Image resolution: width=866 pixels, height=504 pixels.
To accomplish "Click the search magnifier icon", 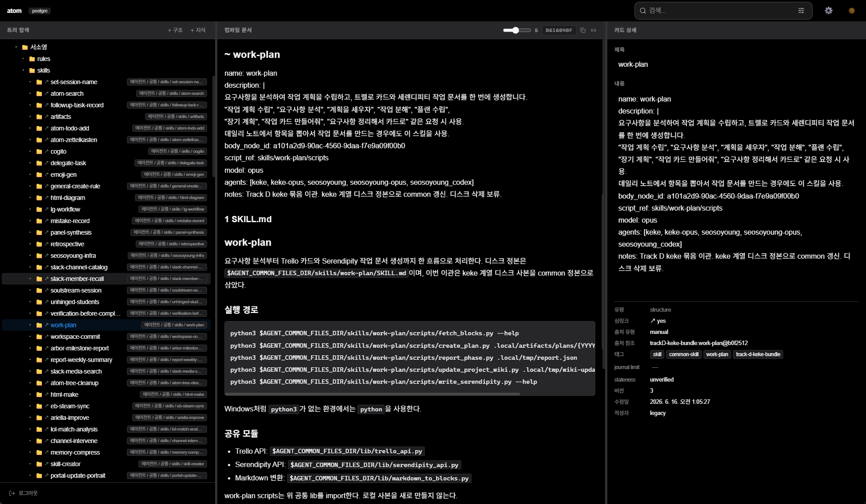I will (x=642, y=11).
